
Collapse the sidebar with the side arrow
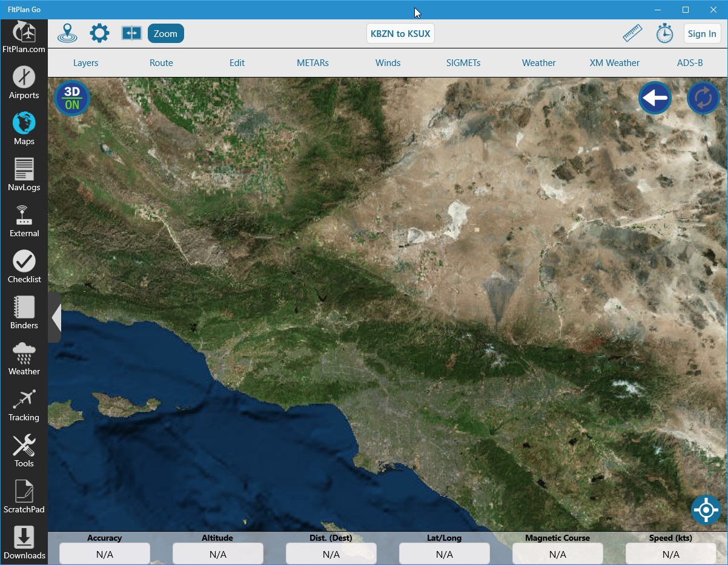[55, 317]
